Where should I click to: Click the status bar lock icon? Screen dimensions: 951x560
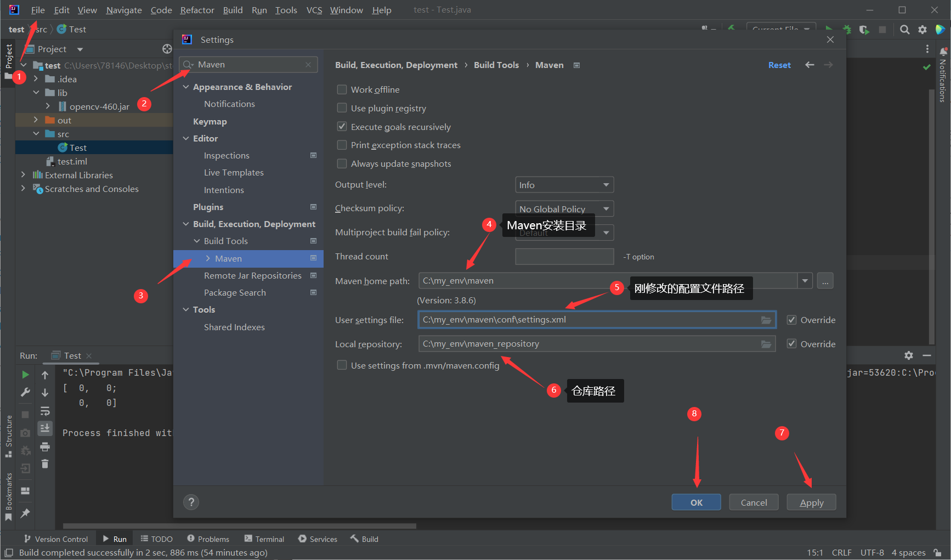[x=938, y=553]
